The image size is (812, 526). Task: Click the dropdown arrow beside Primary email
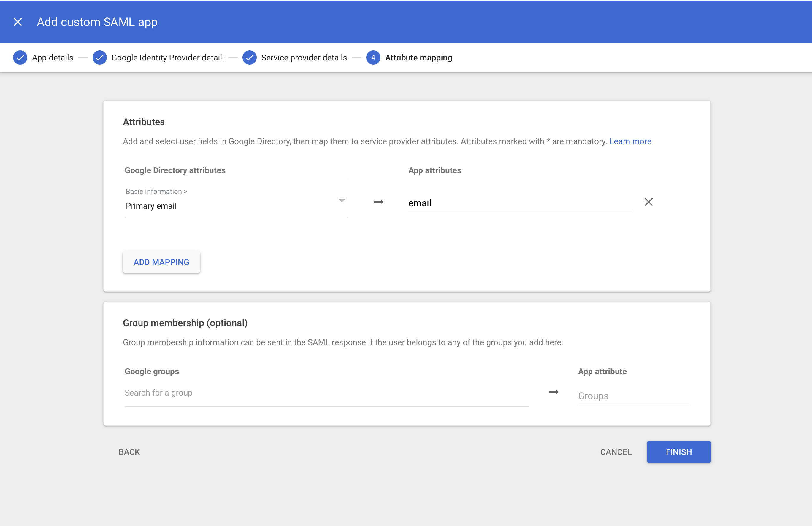(x=342, y=200)
